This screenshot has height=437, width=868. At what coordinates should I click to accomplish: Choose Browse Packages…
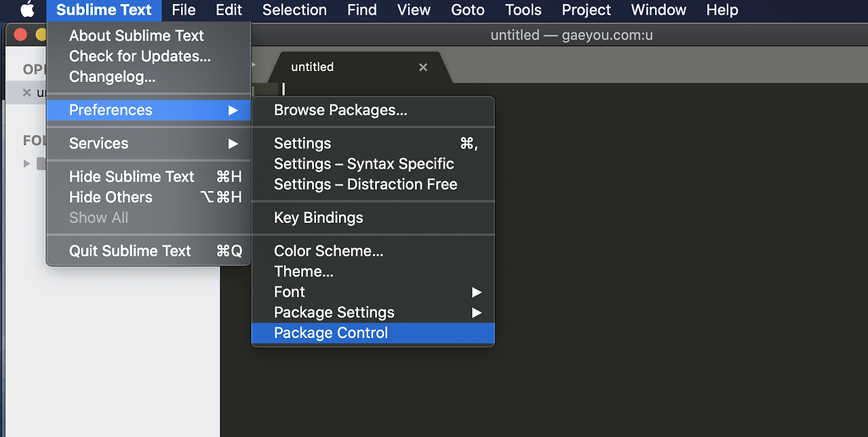[373, 110]
